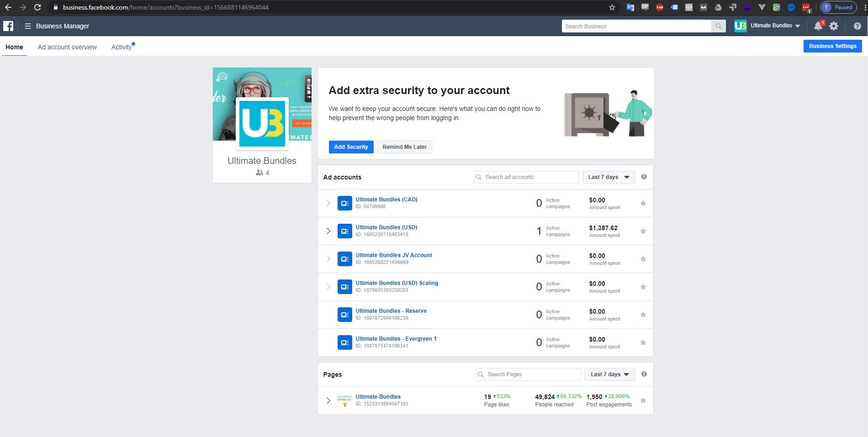
Task: Click the ad account icon for Ultimate Bundles (USD)
Action: [345, 231]
